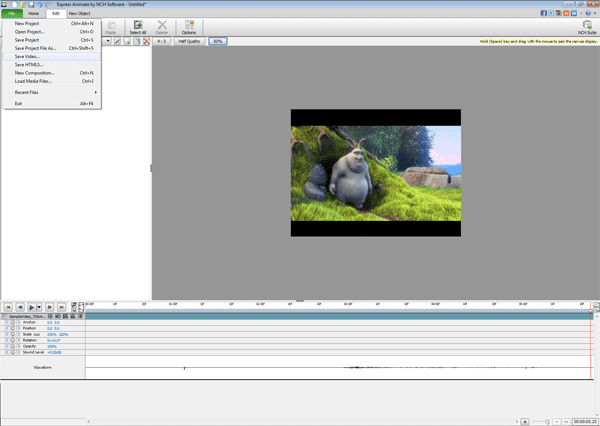Go to end of timeline
Viewport: 600px width, 426px height.
(61, 307)
